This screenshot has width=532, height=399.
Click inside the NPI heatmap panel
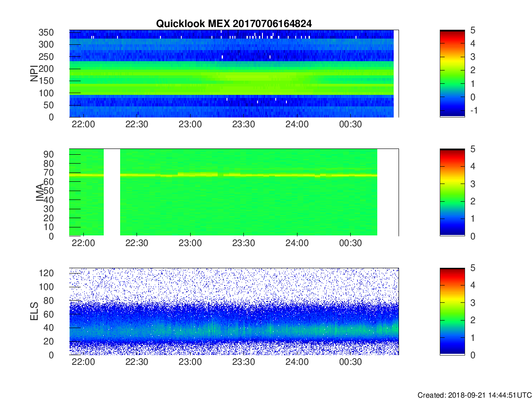tap(234, 74)
